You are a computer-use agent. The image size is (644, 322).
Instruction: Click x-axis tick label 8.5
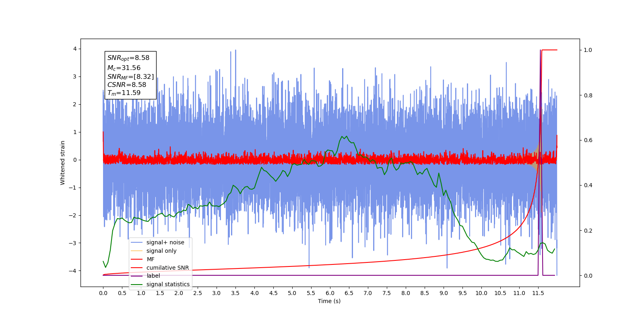(425, 293)
